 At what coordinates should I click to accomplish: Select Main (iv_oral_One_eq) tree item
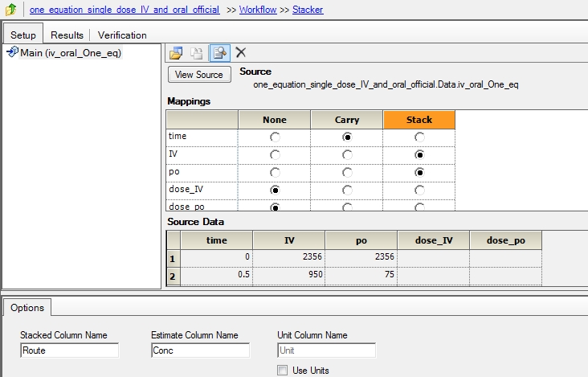pyautogui.click(x=71, y=53)
